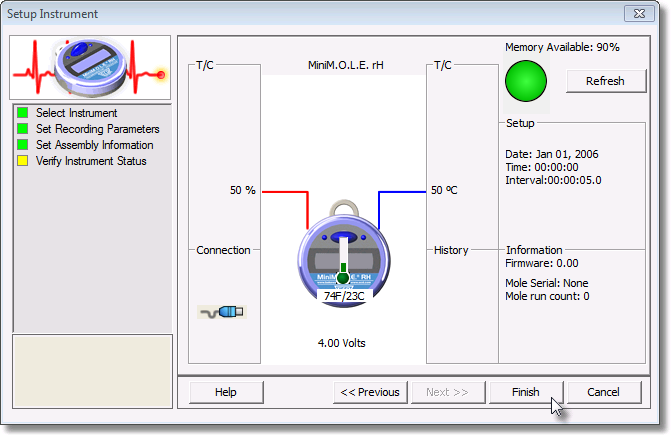The width and height of the screenshot is (672, 437).
Task: Open Help for instrument setup
Action: pos(226,392)
